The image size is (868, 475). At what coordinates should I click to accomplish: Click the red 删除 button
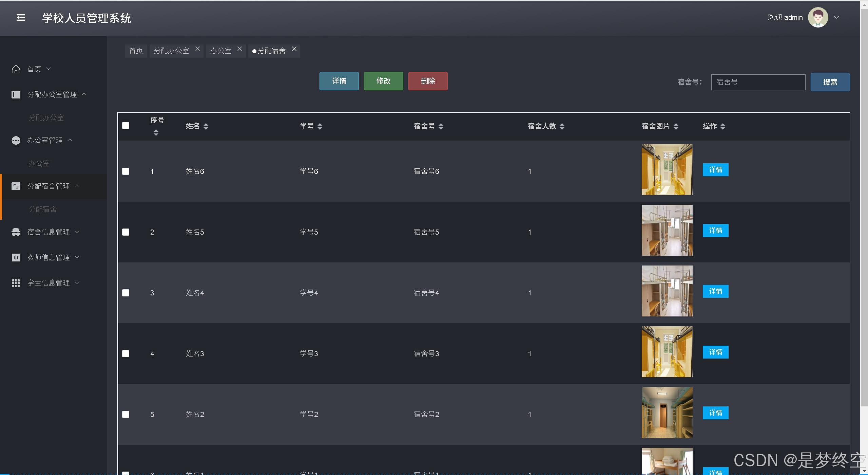(x=428, y=81)
